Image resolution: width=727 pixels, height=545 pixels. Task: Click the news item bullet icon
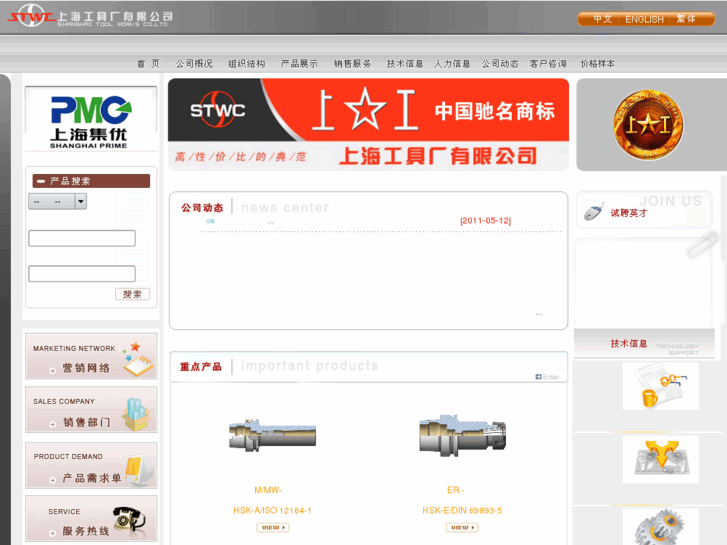click(x=210, y=221)
